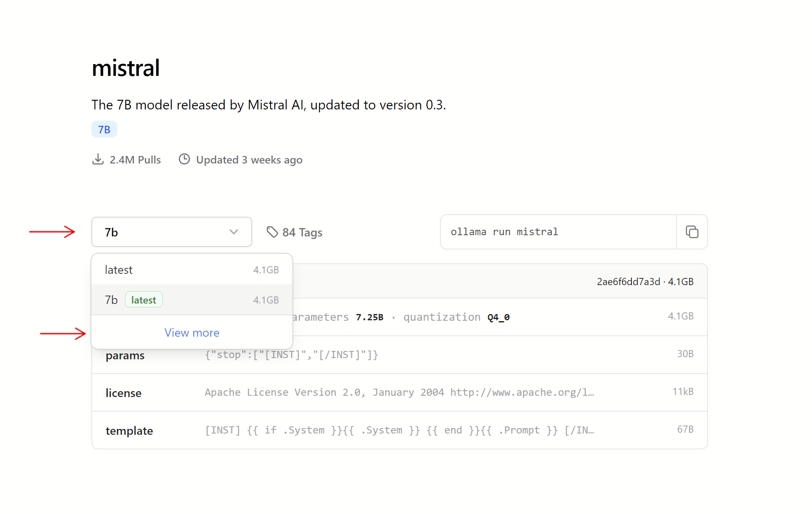Click the digest 2ae6f6dd7a3d · 4.1GB text
The height and width of the screenshot is (514, 812).
[x=645, y=282]
